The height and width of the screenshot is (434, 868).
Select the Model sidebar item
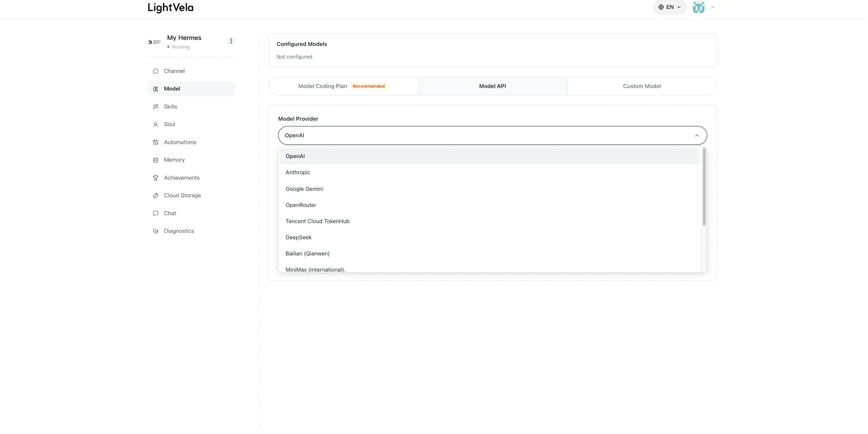[192, 89]
